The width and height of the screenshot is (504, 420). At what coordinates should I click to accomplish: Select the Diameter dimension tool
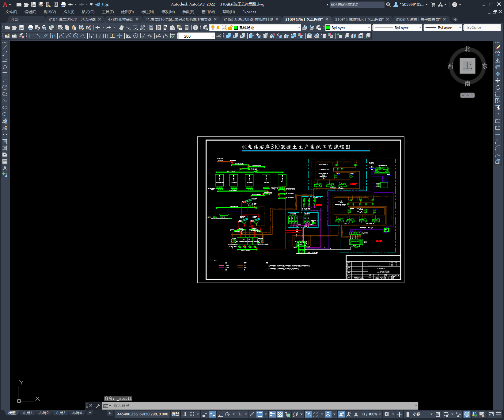pos(76,36)
